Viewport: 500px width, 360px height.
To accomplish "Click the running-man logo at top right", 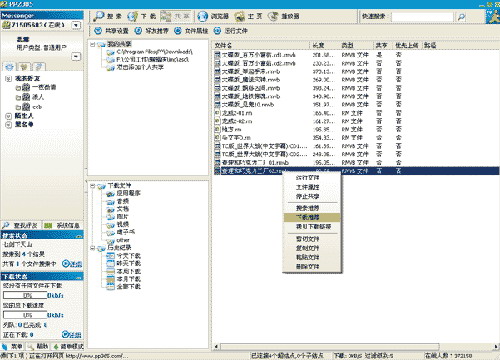I will (x=492, y=16).
